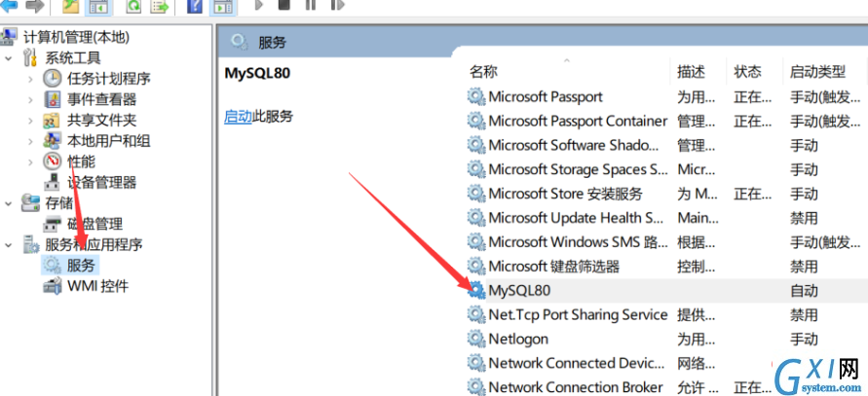The image size is (868, 396).
Task: Select 计划机管理(本地) root node
Action: coord(76,37)
